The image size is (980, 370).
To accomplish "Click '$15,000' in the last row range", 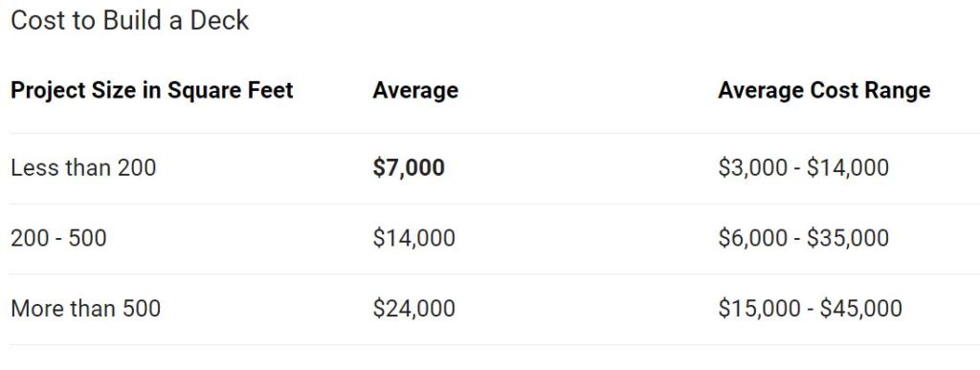I will click(x=759, y=308).
